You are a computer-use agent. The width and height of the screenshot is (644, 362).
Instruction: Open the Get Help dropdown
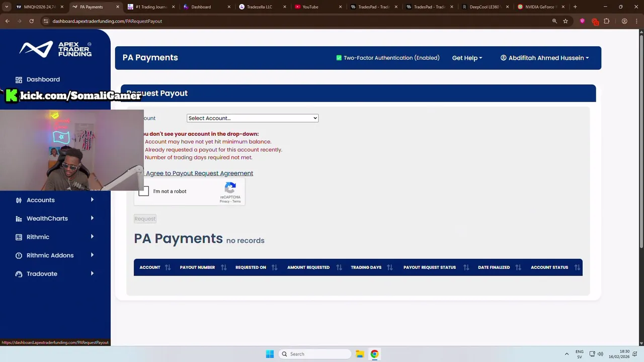click(x=467, y=58)
